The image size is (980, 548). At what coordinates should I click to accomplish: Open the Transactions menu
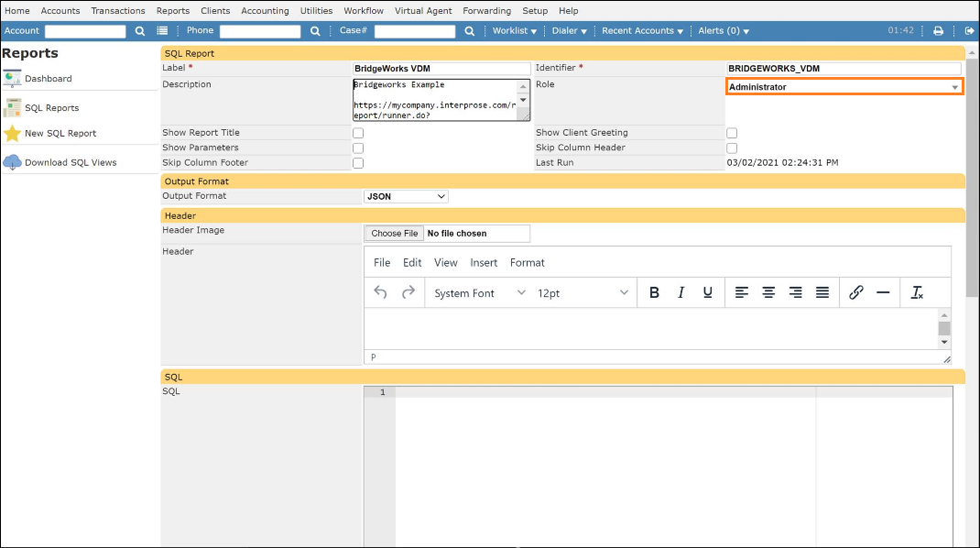point(118,11)
